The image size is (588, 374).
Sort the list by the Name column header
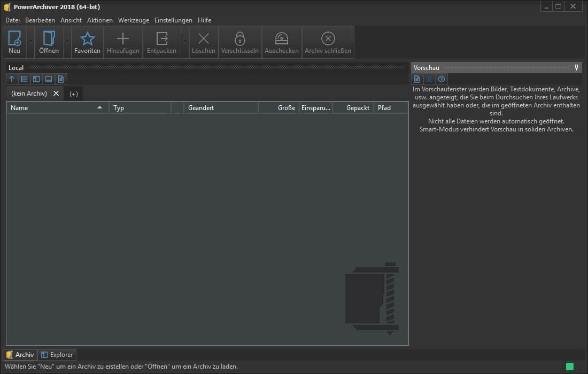[53, 108]
